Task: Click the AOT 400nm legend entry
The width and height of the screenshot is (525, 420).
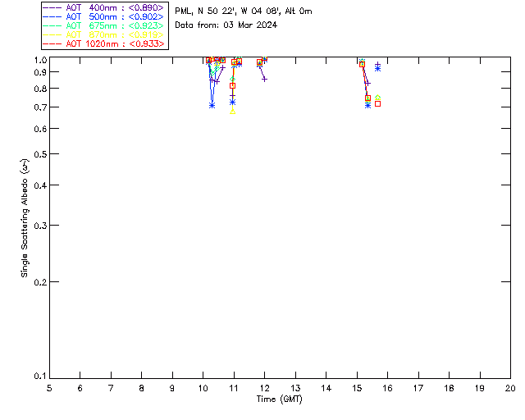Action: point(103,7)
